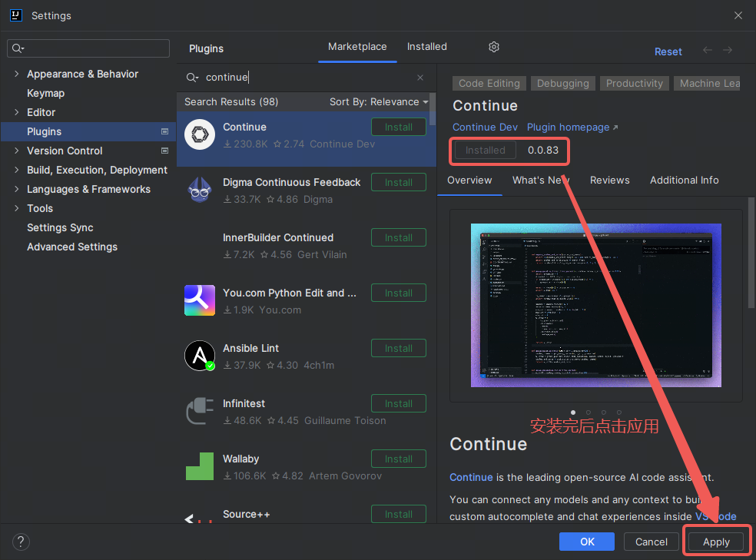The width and height of the screenshot is (756, 560).
Task: Click the Continue plugin logo icon
Action: pos(200,134)
